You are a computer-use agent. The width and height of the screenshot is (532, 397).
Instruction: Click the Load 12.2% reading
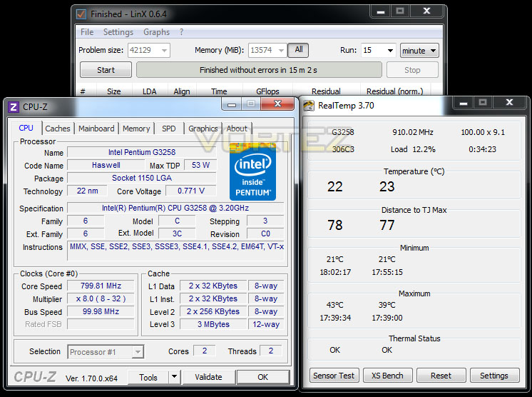click(413, 149)
